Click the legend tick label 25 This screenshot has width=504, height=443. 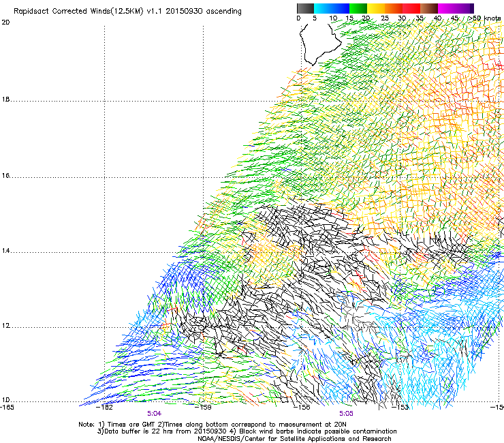[385, 18]
